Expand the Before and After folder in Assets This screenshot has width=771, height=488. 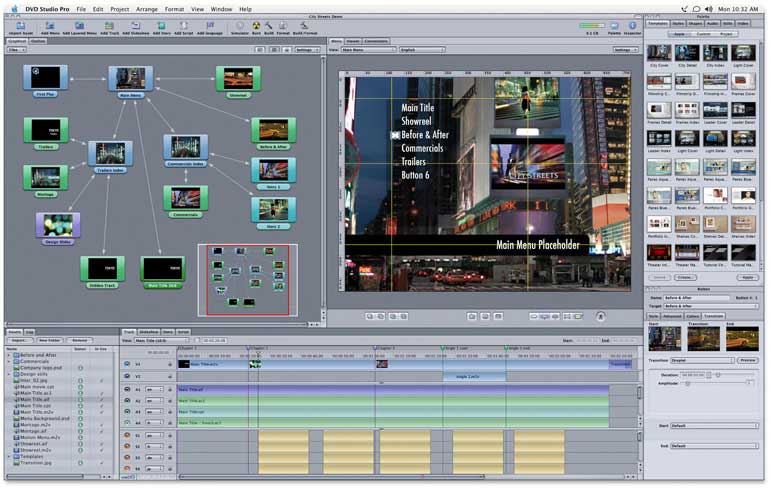pyautogui.click(x=9, y=355)
